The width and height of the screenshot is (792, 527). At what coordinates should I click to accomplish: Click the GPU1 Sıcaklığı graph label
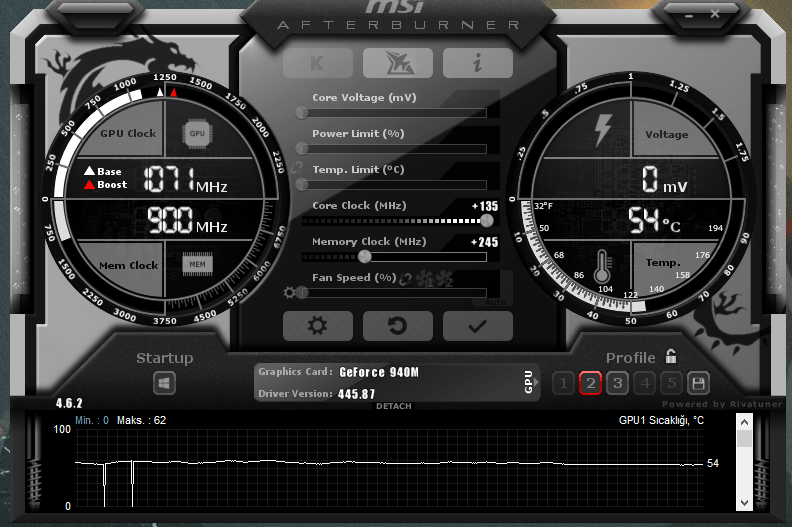[661, 420]
